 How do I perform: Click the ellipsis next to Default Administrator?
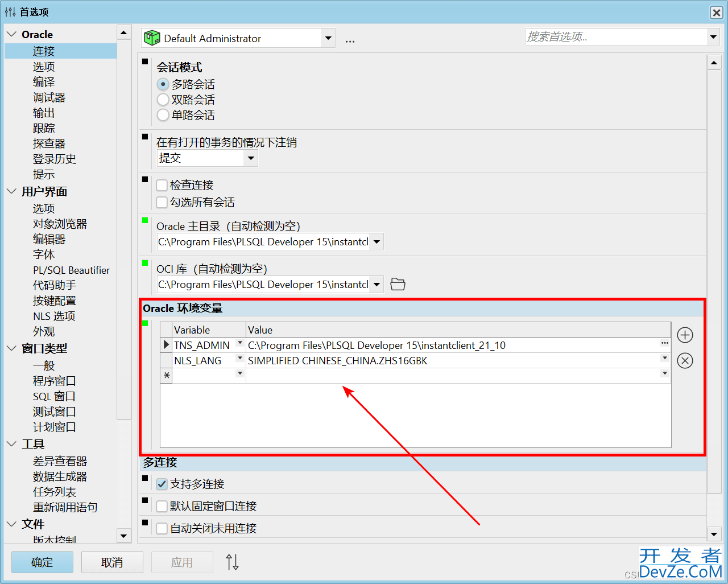coord(350,40)
